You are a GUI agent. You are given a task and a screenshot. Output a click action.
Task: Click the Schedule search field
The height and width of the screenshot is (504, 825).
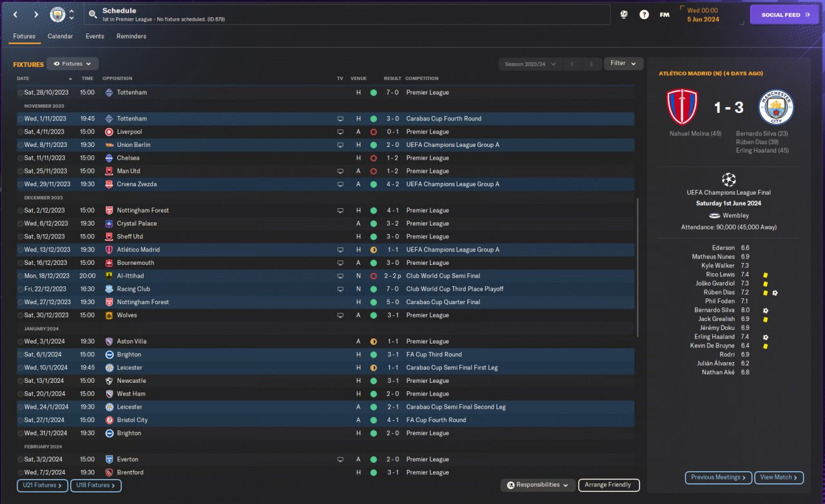click(348, 15)
